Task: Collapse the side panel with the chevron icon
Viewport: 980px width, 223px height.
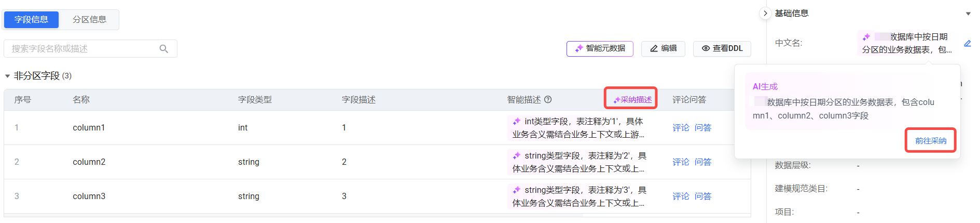Action: click(x=765, y=14)
